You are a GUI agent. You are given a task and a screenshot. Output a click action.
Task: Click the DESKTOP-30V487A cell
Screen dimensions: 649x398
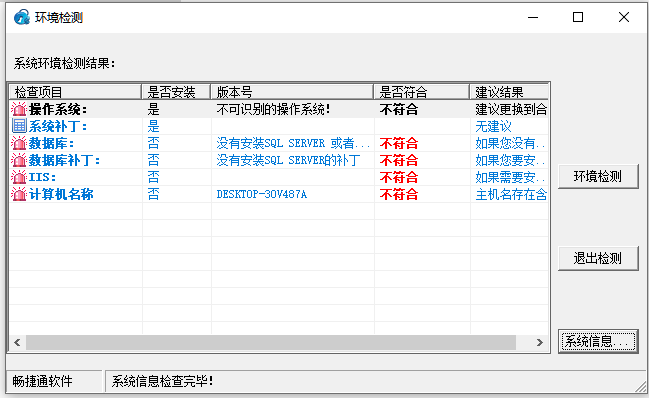262,194
